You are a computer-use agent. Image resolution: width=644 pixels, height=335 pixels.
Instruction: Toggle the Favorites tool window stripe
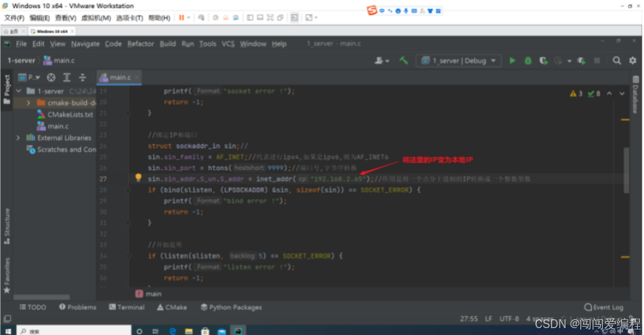tap(7, 275)
